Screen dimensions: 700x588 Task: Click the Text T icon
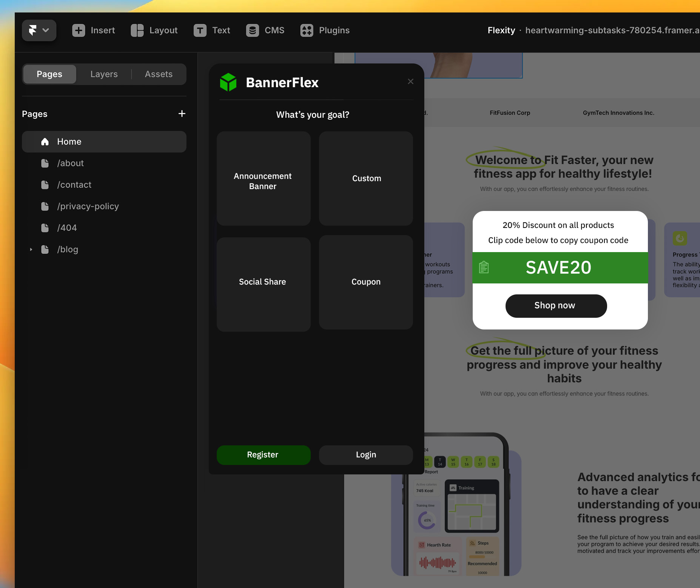200,30
